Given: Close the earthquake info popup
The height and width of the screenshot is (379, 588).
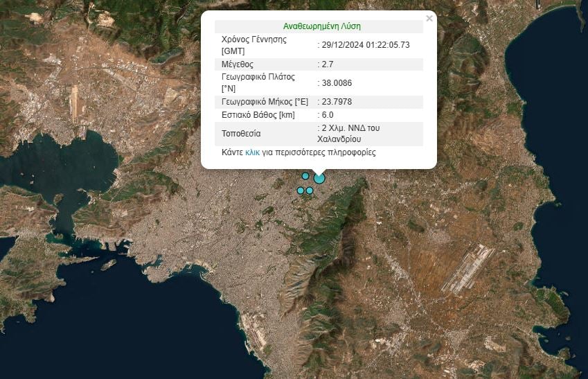Looking at the screenshot, I should [429, 19].
